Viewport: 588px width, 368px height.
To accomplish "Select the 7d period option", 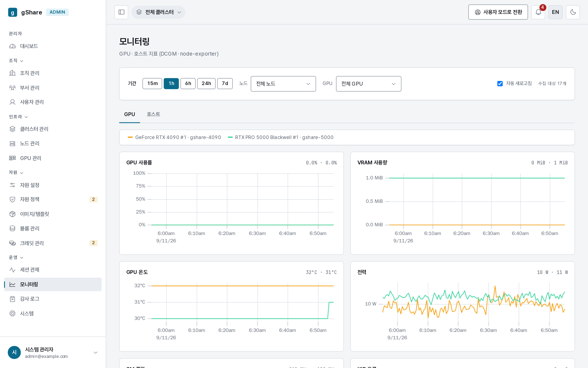I will [x=225, y=83].
